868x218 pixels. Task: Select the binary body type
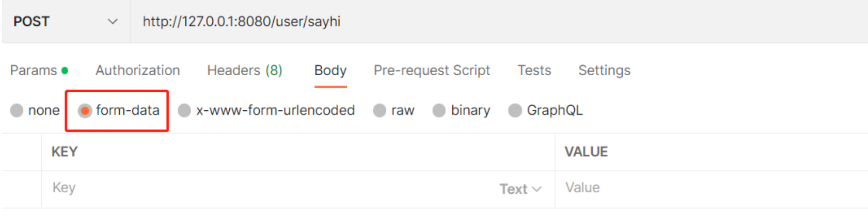click(439, 110)
